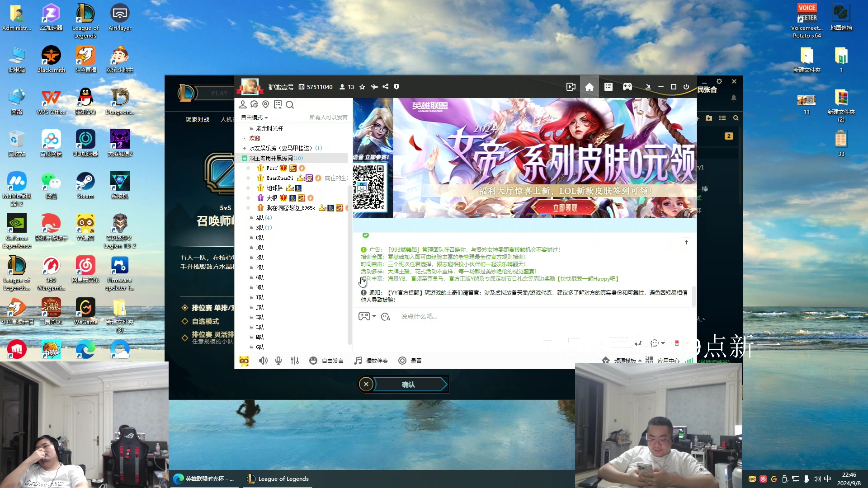Click the YY channel avatar picture
This screenshot has height=488, width=868.
click(250, 87)
